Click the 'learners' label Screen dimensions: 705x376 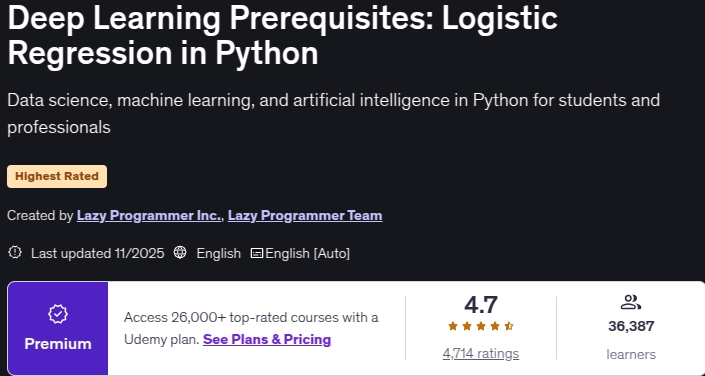pos(631,354)
